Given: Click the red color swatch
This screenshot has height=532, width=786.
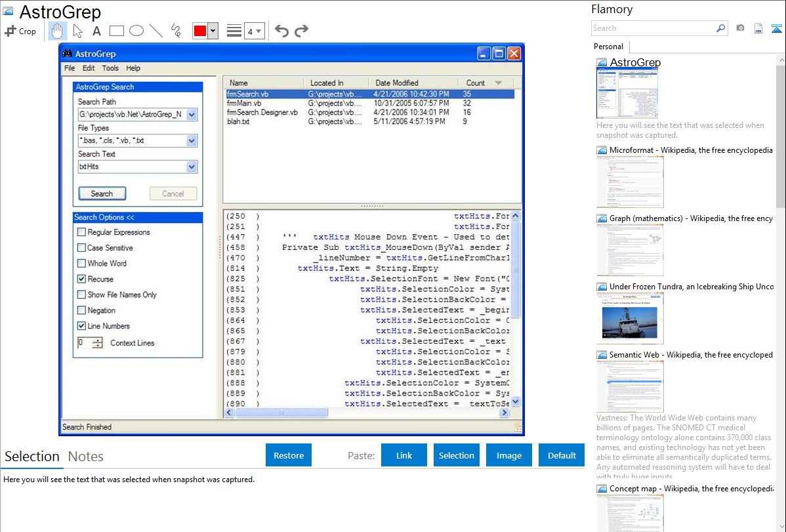Looking at the screenshot, I should tap(200, 31).
